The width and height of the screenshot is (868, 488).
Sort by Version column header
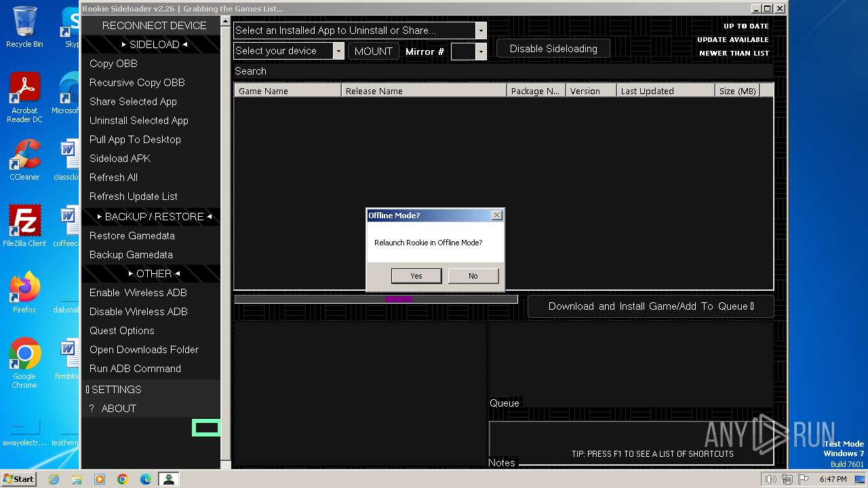pyautogui.click(x=591, y=91)
